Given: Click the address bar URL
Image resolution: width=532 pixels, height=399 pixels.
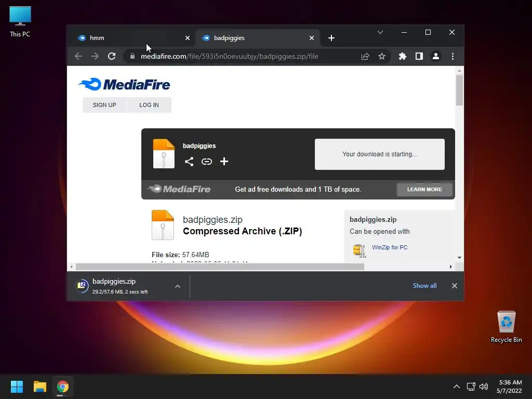Looking at the screenshot, I should click(x=229, y=56).
